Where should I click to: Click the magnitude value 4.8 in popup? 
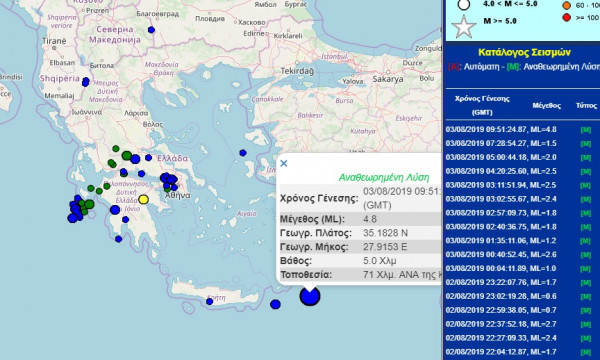(370, 219)
